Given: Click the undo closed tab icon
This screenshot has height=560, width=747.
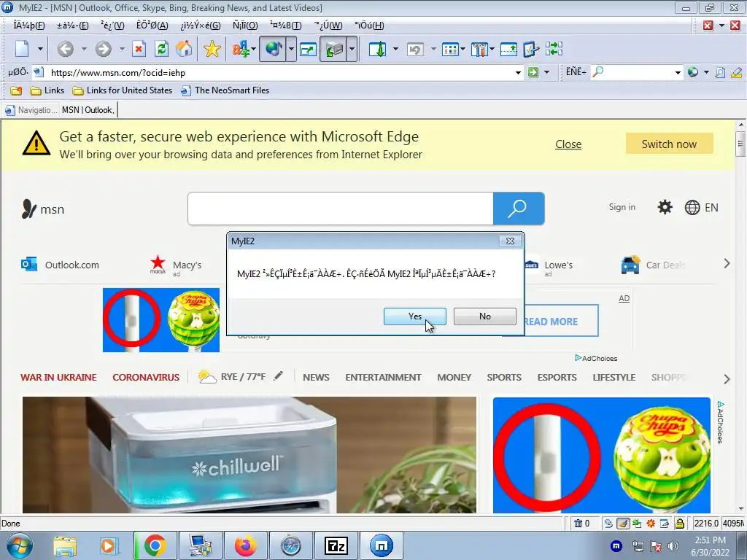Looking at the screenshot, I should [x=415, y=49].
